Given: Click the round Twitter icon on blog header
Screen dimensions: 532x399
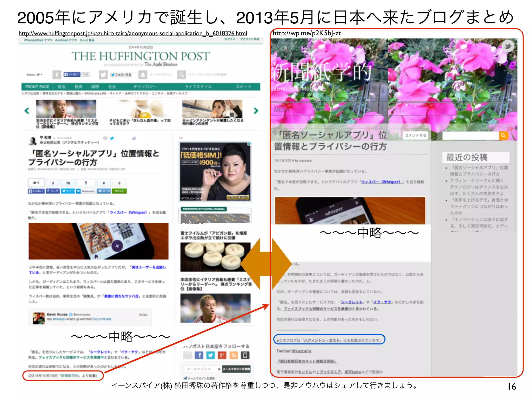Looking at the screenshot, I should pos(508,46).
